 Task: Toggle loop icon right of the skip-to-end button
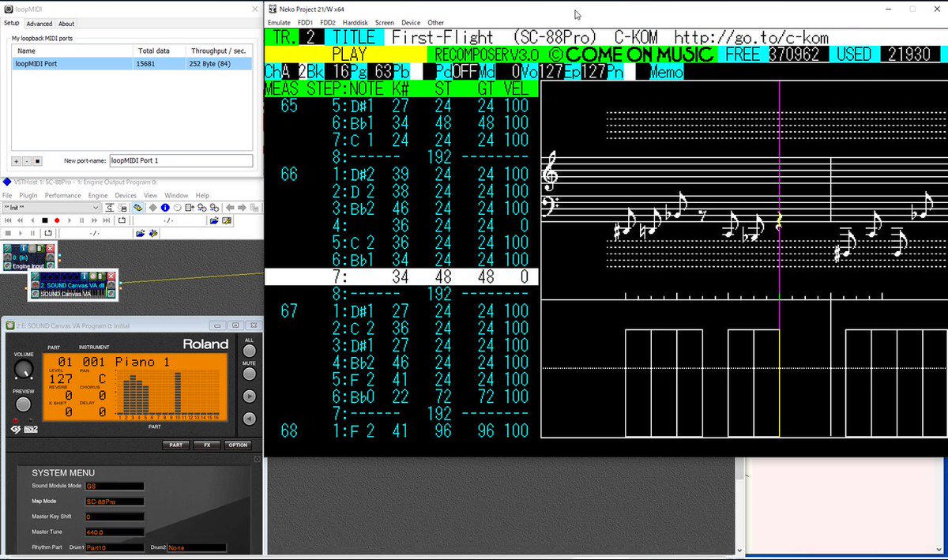[122, 220]
